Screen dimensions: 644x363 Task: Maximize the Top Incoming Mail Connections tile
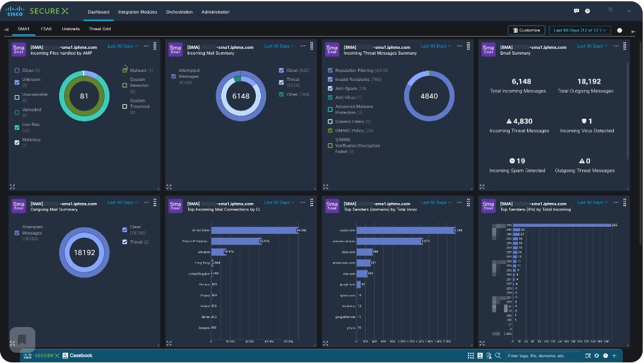point(169,343)
